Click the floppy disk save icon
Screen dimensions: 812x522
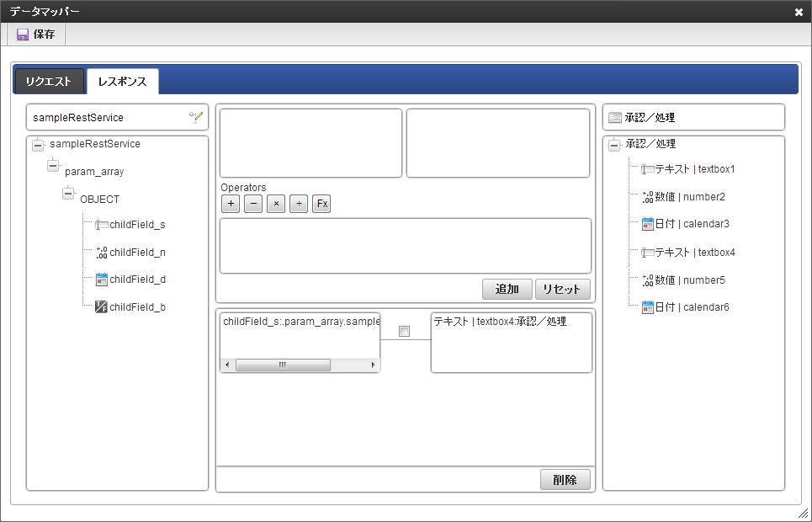click(x=22, y=35)
